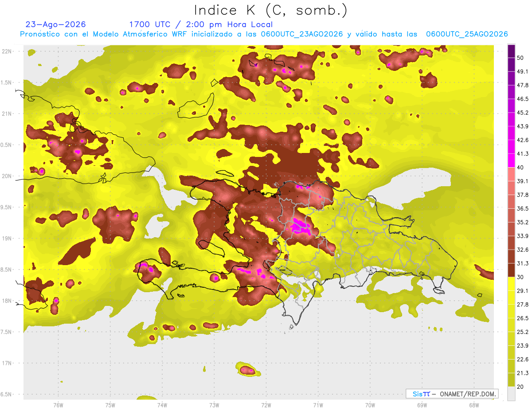
Task: Click the '18N' latitude axis label
Action: click(7, 301)
